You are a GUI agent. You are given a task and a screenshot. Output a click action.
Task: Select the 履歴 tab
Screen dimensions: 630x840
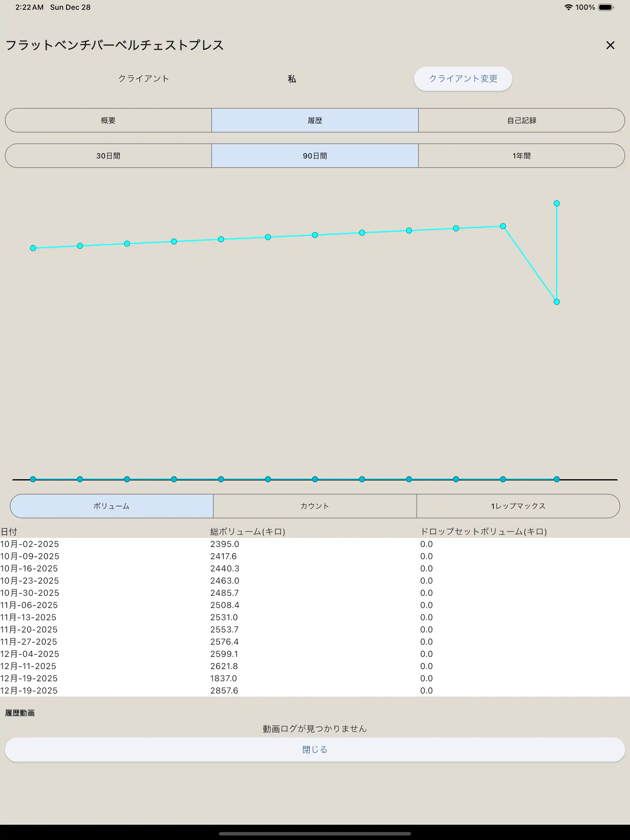[x=314, y=120]
